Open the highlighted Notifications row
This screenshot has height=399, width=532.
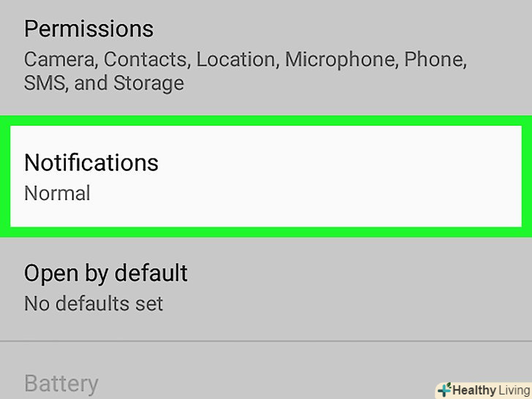(x=266, y=176)
